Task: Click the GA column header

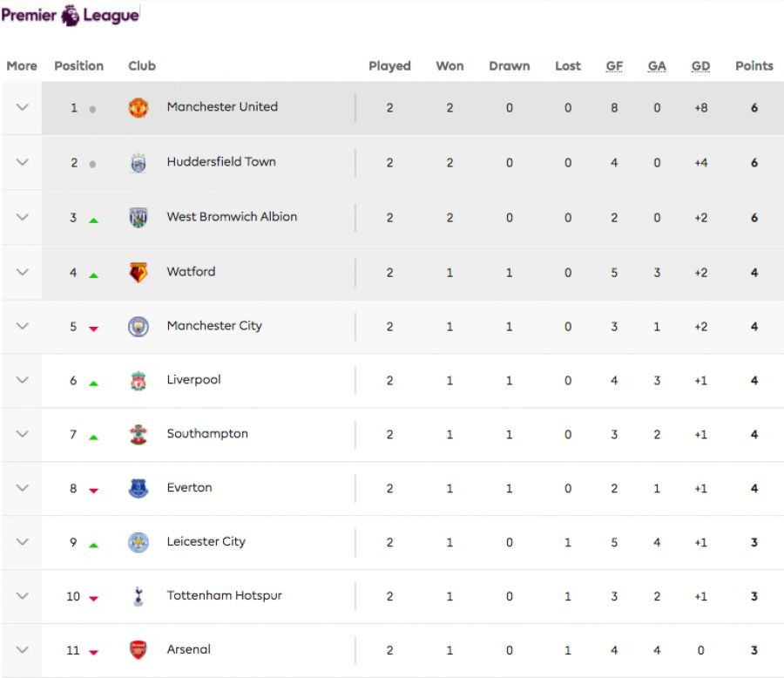Action: 657,66
